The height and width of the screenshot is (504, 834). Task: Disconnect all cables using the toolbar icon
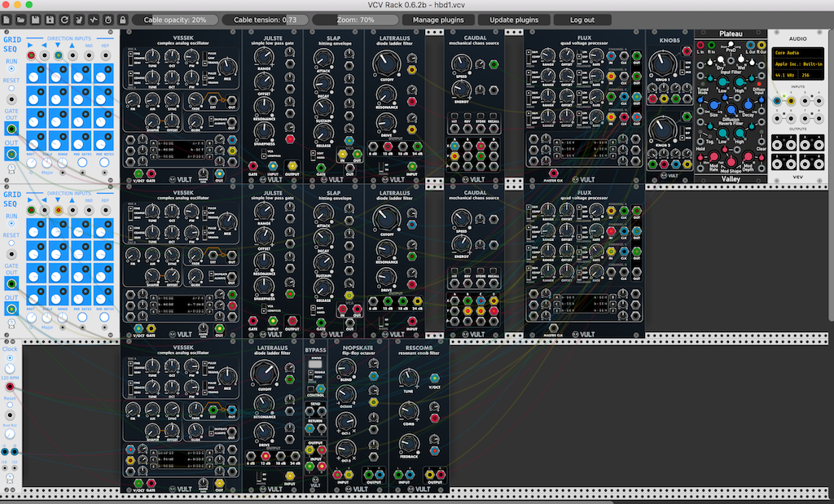[79, 20]
